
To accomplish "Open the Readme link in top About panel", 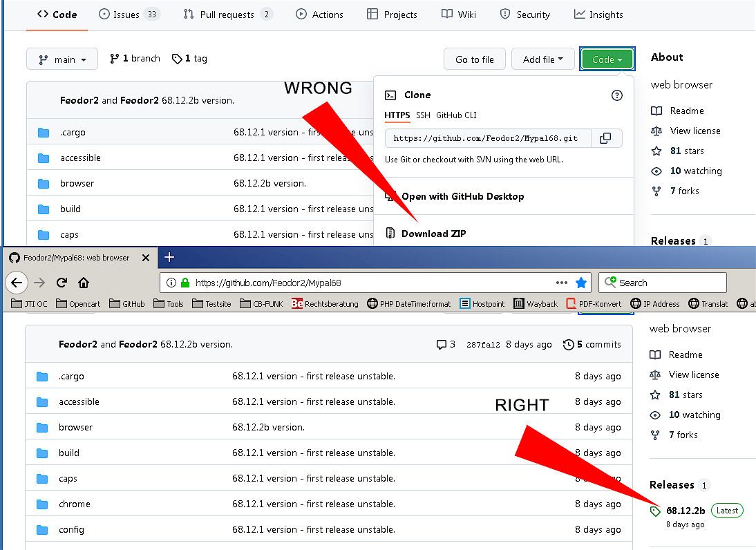I will pos(677,111).
